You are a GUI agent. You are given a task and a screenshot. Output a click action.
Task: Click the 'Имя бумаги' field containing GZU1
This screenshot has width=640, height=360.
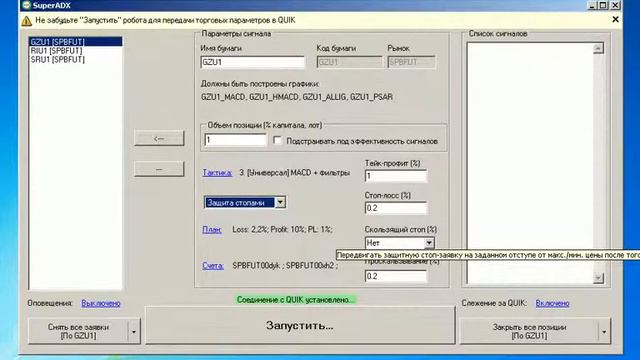(x=253, y=62)
